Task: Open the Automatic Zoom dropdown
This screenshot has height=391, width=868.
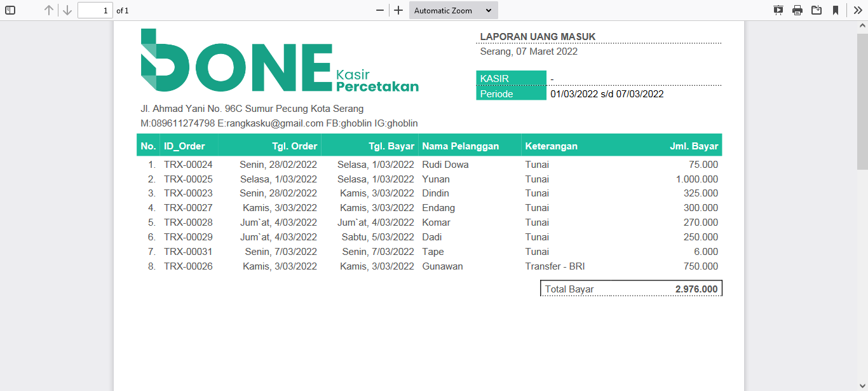Action: tap(454, 10)
